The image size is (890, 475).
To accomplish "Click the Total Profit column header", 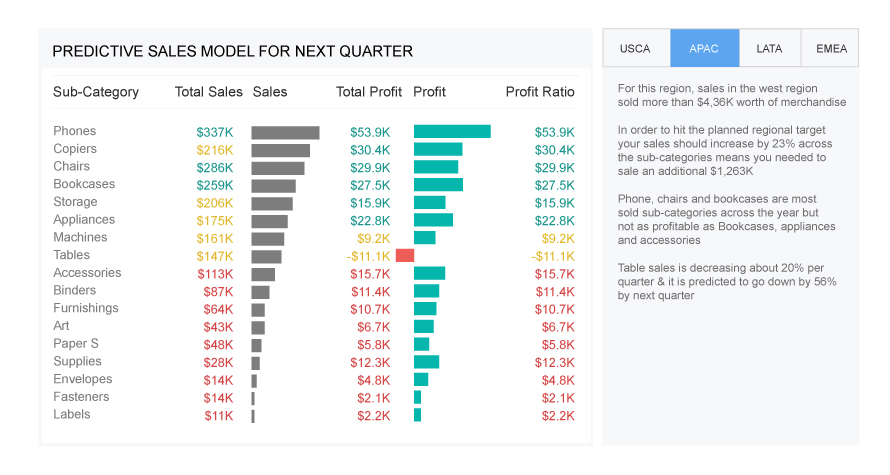I will 369,92.
